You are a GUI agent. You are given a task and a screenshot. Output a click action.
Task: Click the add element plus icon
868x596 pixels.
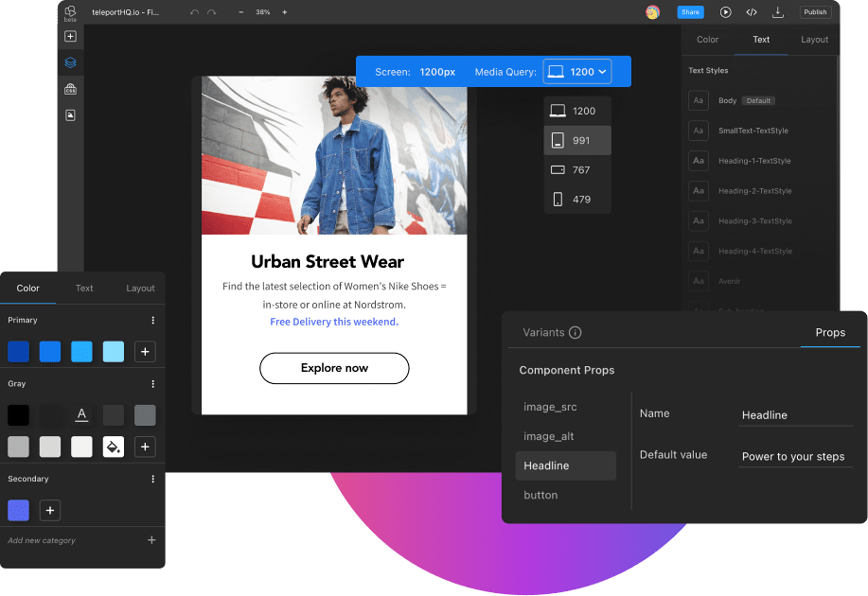[70, 36]
